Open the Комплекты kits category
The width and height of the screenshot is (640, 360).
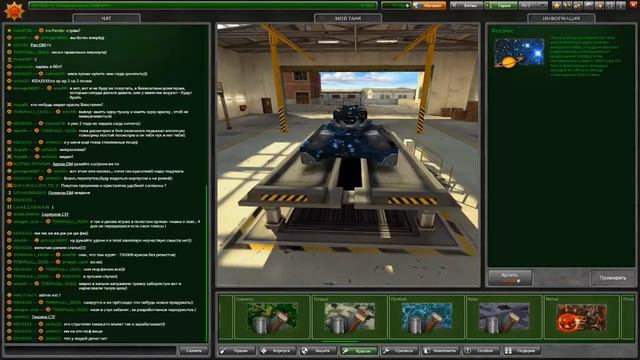pos(441,351)
